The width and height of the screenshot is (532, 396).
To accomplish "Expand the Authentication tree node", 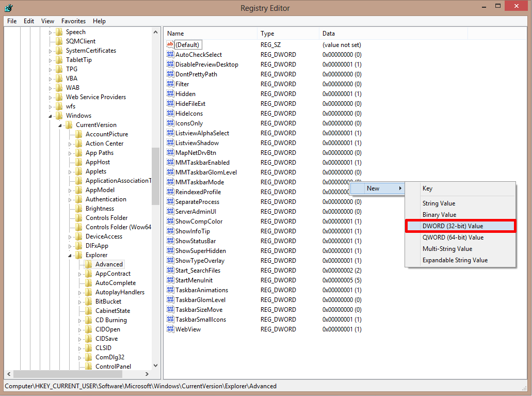I will click(70, 200).
